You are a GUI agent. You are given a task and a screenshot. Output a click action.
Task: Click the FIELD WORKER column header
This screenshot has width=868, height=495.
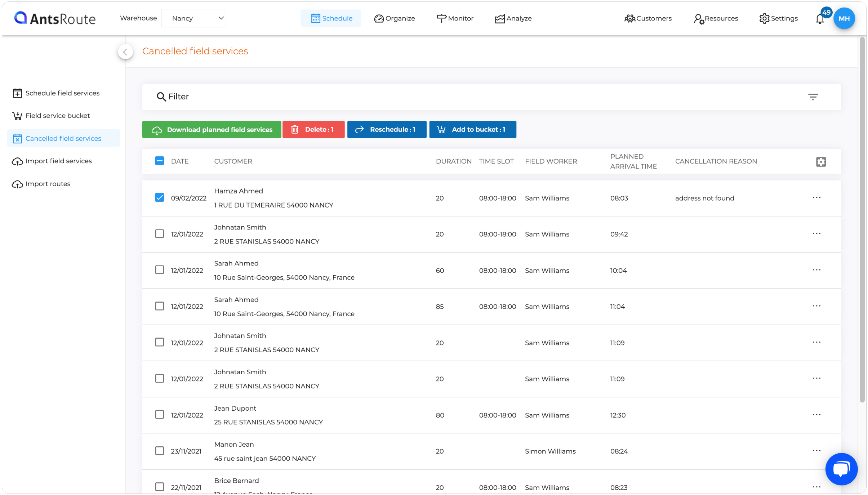[551, 161]
